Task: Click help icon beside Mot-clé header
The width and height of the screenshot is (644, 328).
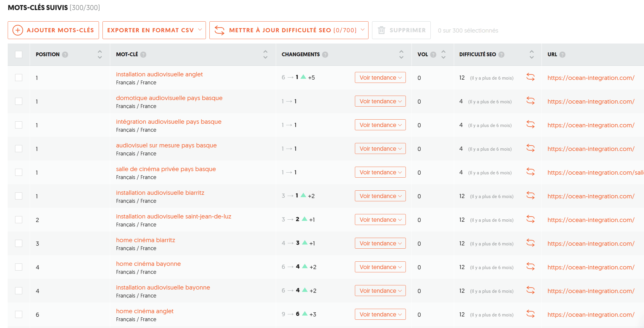Action: 143,54
